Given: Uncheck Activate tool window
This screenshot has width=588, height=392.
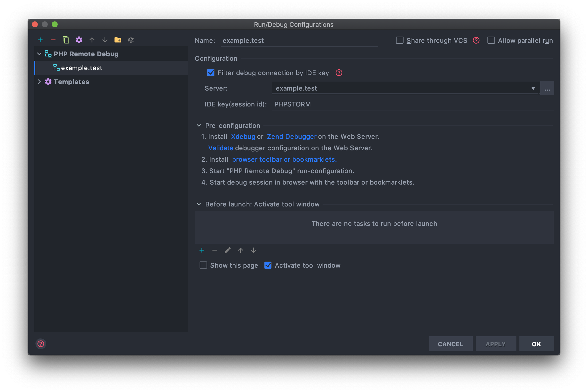Looking at the screenshot, I should click(268, 265).
